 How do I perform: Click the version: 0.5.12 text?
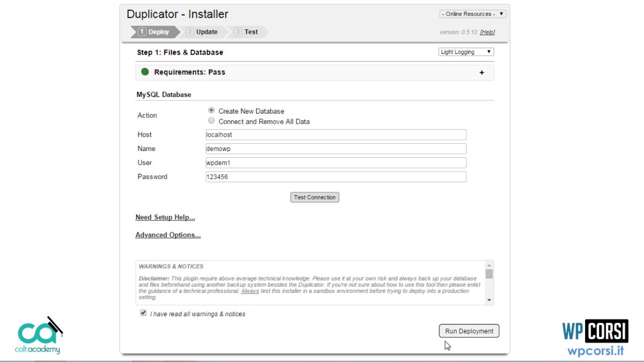tap(458, 32)
